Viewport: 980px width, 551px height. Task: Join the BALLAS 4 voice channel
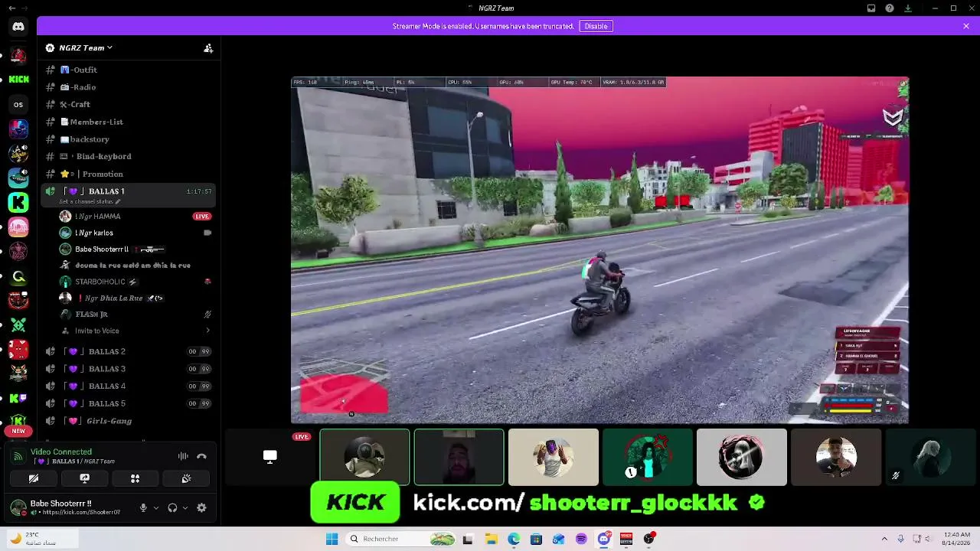click(x=129, y=386)
